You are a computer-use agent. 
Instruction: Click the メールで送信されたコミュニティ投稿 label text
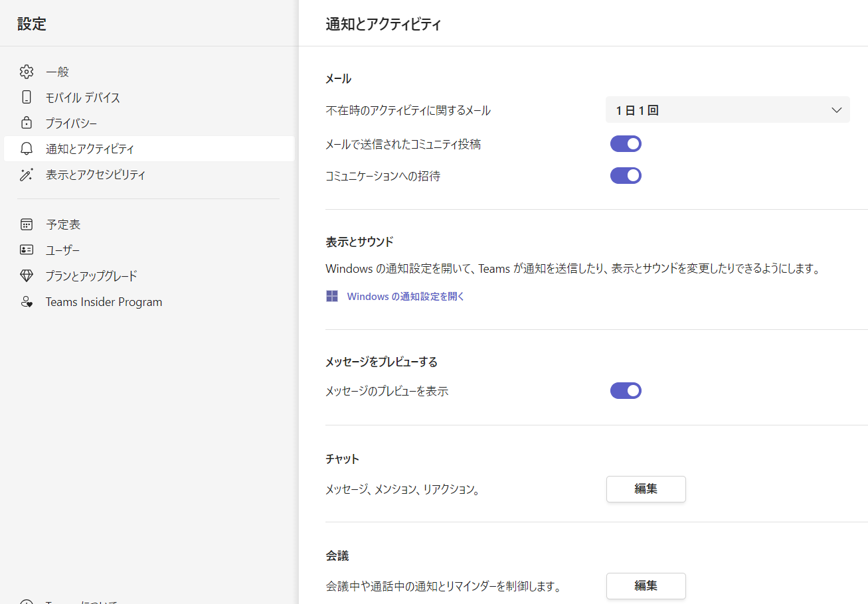[x=403, y=144]
